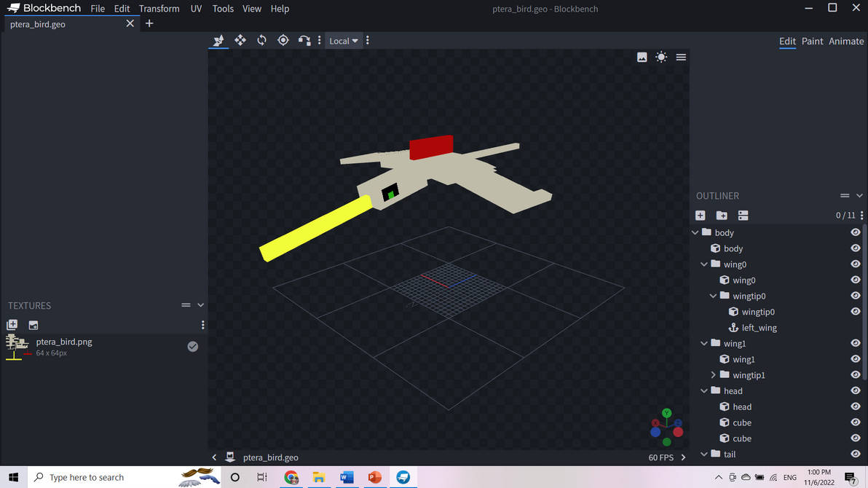
Task: Open the Help menu
Action: point(280,9)
